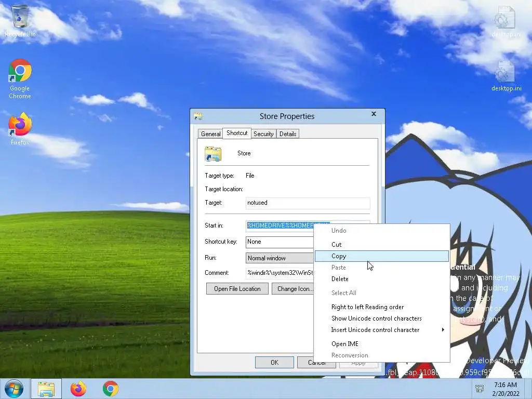
Task: Select the Shortcut tab
Action: pyautogui.click(x=237, y=133)
